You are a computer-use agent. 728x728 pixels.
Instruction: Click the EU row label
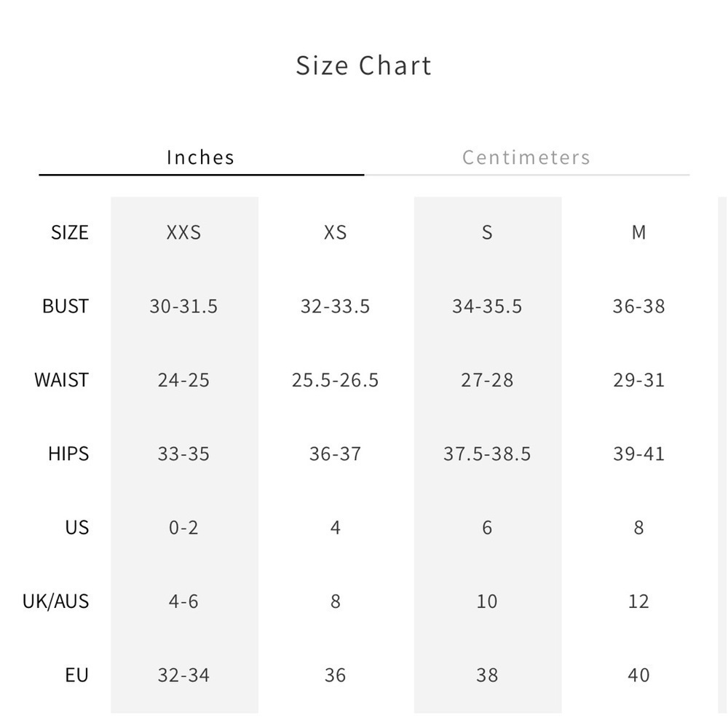click(76, 675)
